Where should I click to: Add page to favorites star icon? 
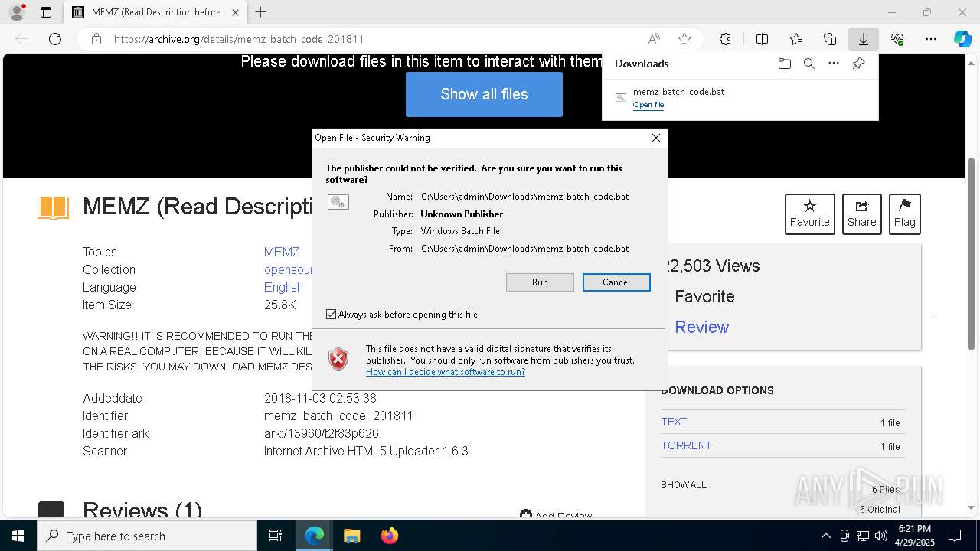(x=684, y=39)
